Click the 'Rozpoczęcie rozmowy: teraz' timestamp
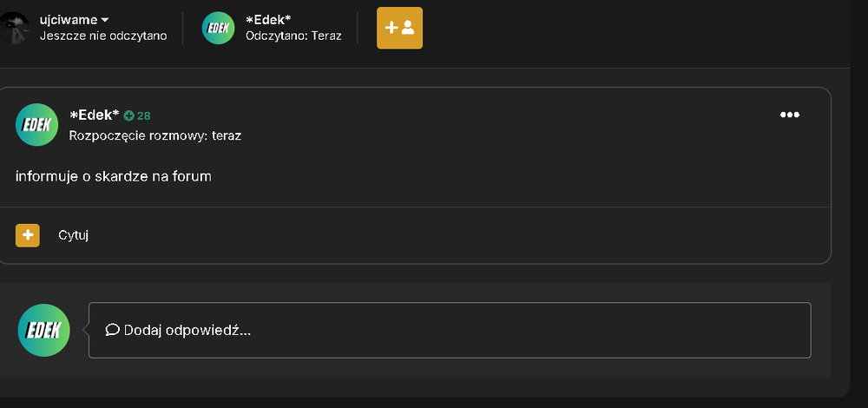Viewport: 868px width, 408px height. click(x=155, y=135)
